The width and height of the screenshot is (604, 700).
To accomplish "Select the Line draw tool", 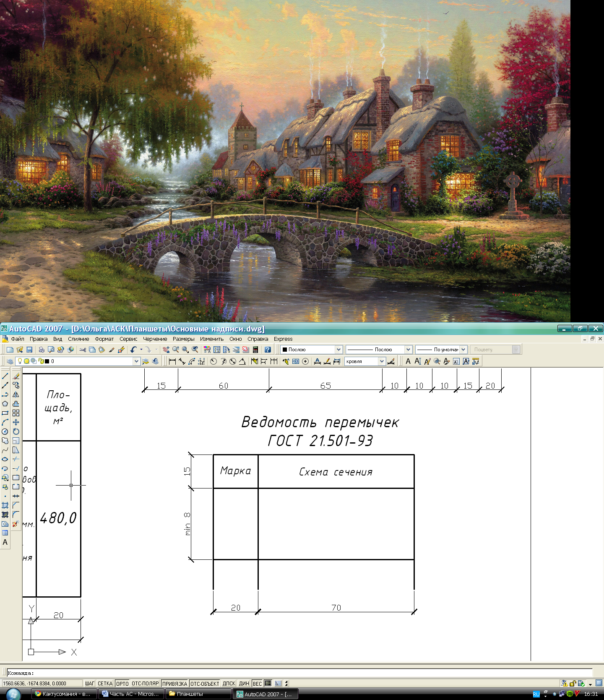I will tap(5, 376).
